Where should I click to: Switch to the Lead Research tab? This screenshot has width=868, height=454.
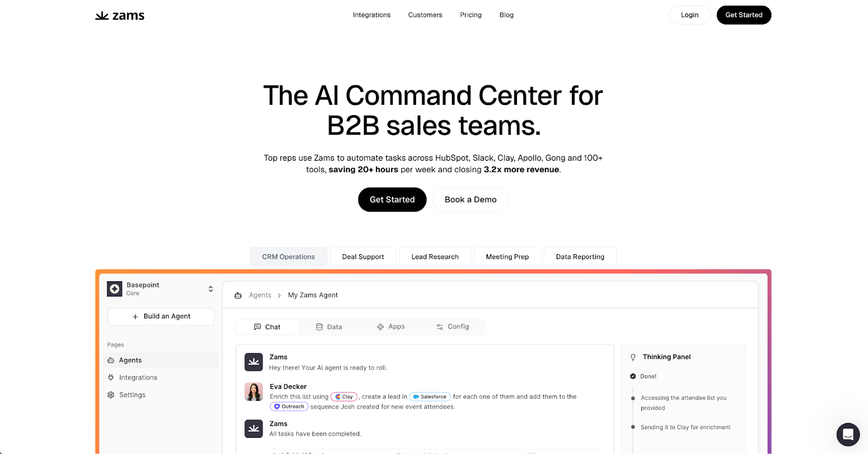[435, 257]
